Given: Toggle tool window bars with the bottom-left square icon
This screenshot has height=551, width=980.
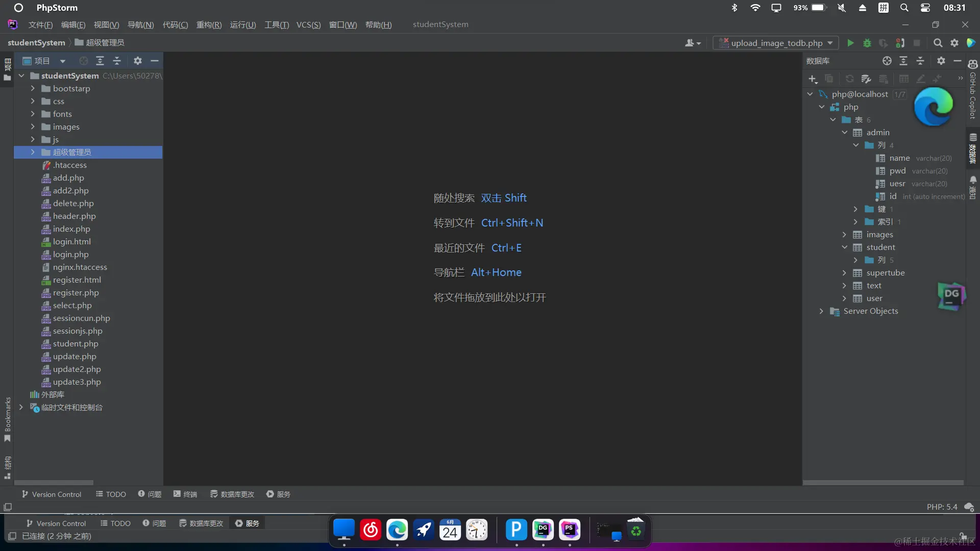Looking at the screenshot, I should 8,507.
